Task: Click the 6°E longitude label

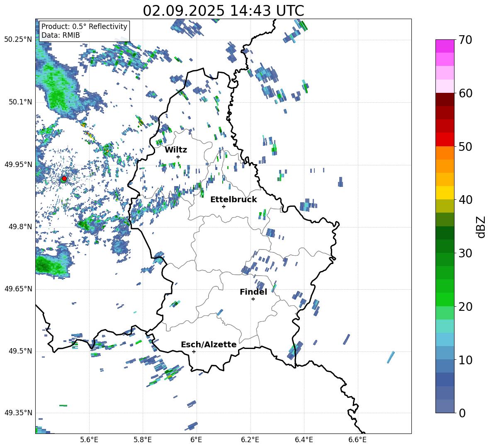Action: (196, 440)
